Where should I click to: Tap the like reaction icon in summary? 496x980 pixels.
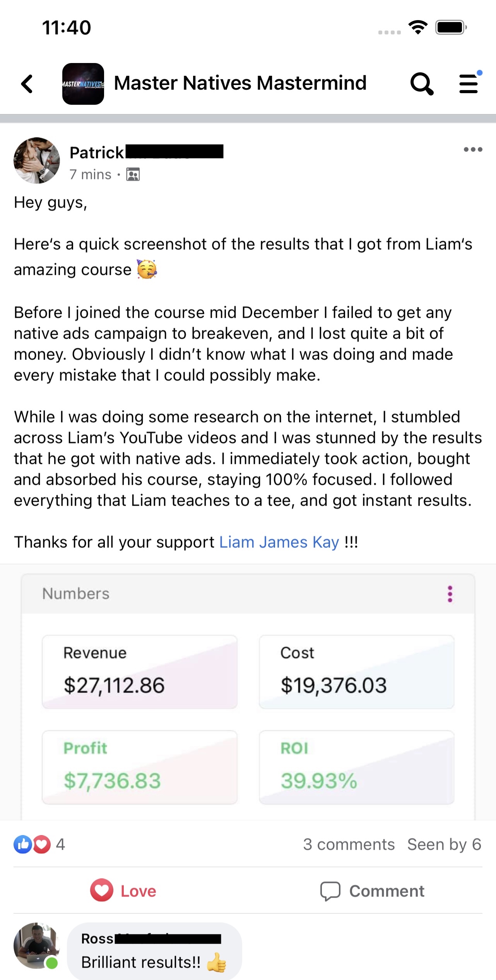pos(22,844)
